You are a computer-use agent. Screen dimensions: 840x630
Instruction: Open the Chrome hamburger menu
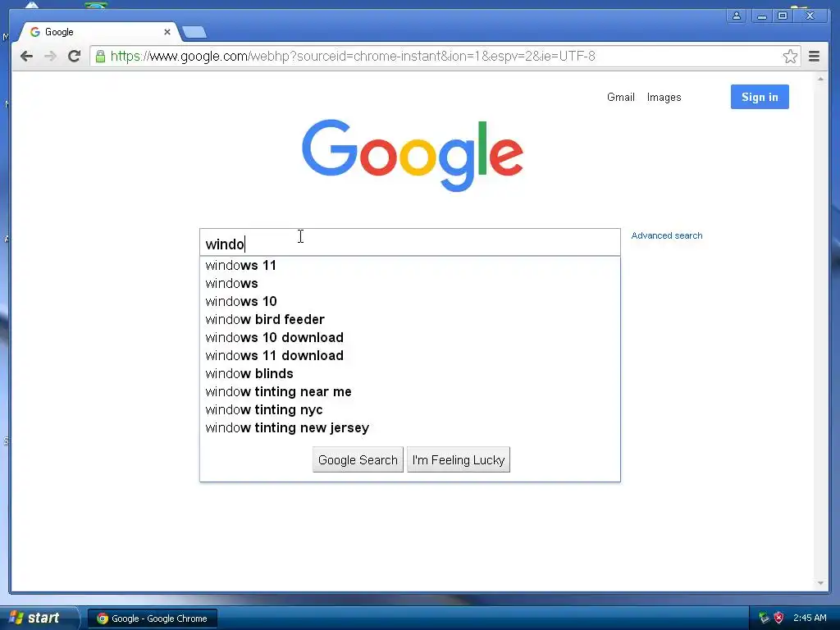tap(814, 57)
